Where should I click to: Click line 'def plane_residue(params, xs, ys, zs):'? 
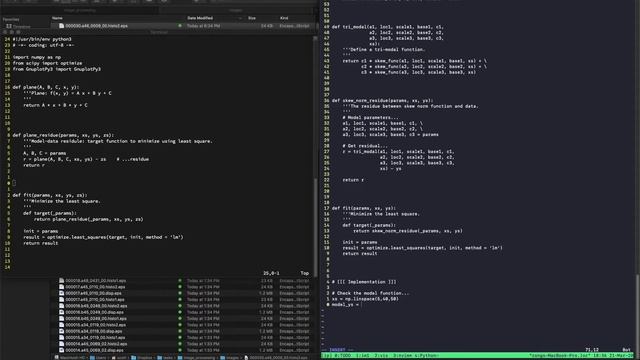point(63,135)
